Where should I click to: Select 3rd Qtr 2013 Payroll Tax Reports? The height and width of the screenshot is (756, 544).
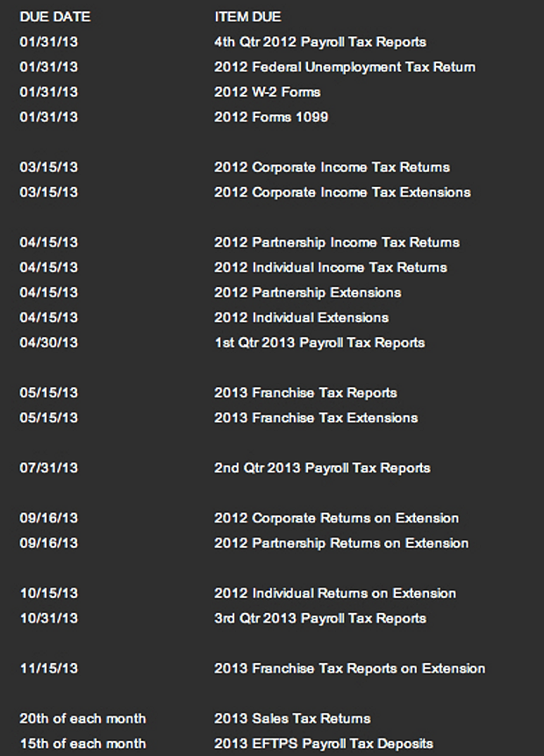[x=319, y=618]
